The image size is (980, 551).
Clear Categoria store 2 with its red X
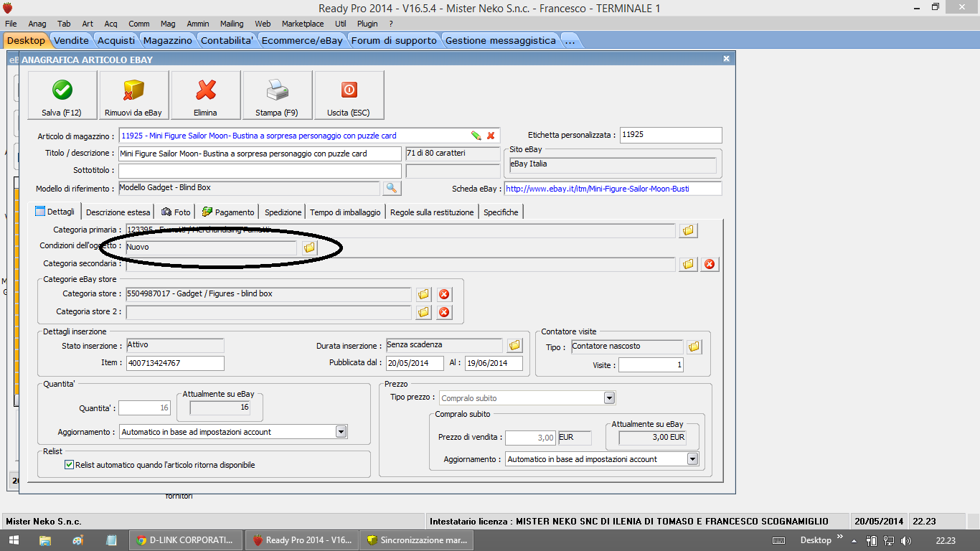tap(444, 312)
